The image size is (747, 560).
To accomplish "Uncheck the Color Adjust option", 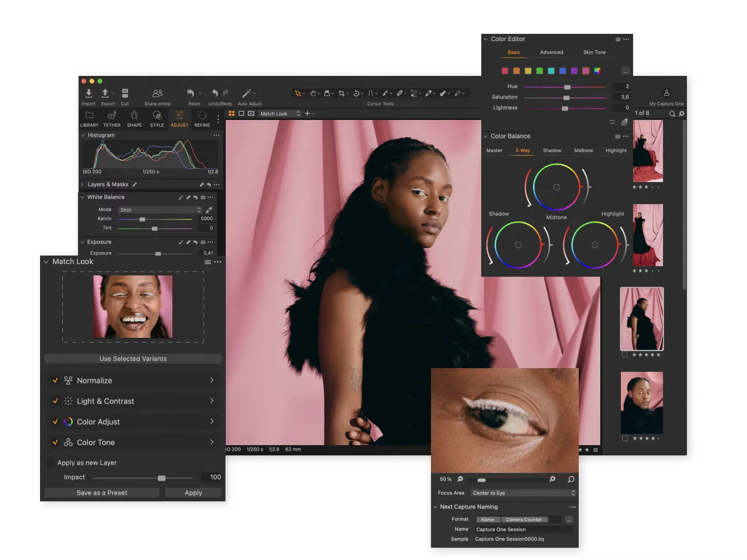I will 55,422.
